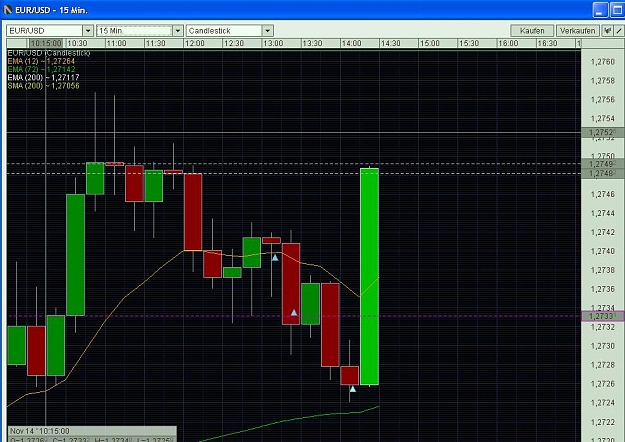Click the EMA (12) legend entry
Viewport: 625px width, 442px height.
[x=41, y=61]
